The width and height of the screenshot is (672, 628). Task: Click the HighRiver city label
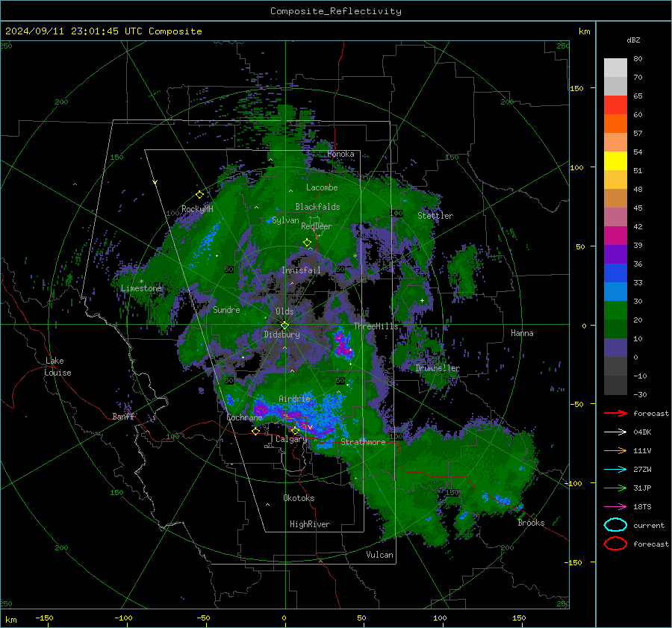click(x=310, y=524)
